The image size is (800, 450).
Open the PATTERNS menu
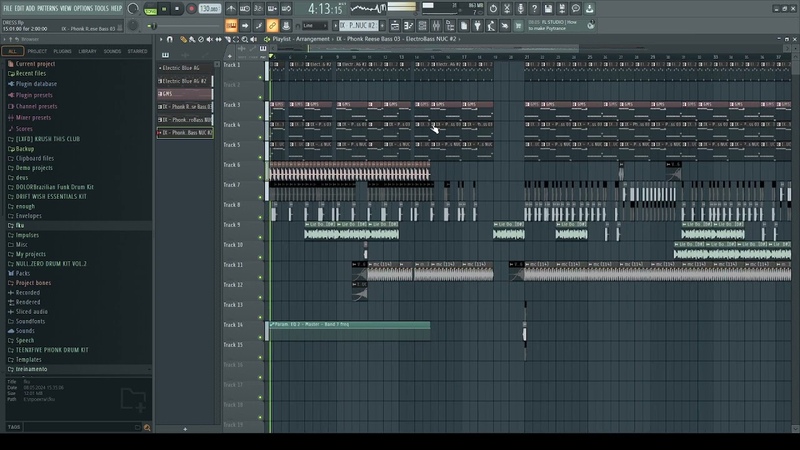[47, 8]
